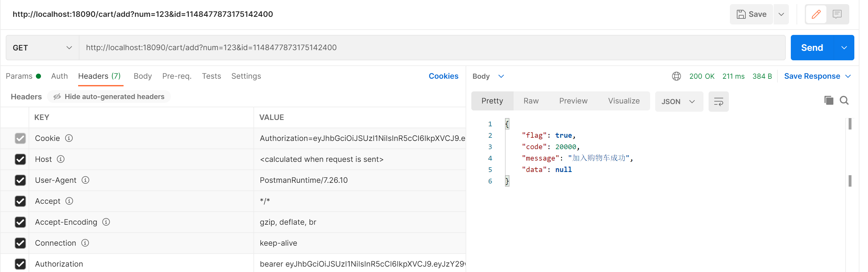Open the Send button dropdown arrow
Viewport: 868px width, 272px height.
[844, 48]
